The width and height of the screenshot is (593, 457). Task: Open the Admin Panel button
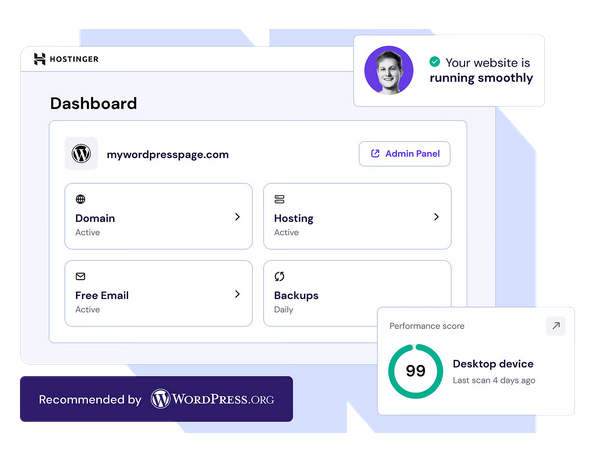[x=404, y=154]
